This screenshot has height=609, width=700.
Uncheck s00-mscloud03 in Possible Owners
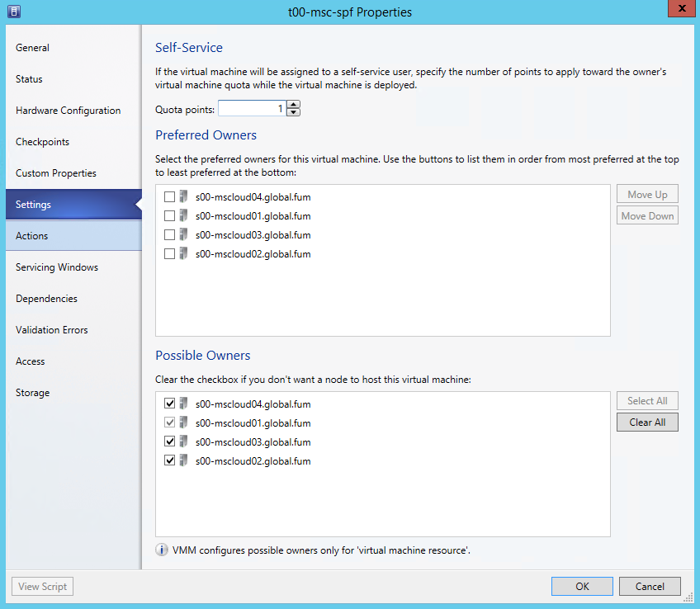[x=169, y=442]
